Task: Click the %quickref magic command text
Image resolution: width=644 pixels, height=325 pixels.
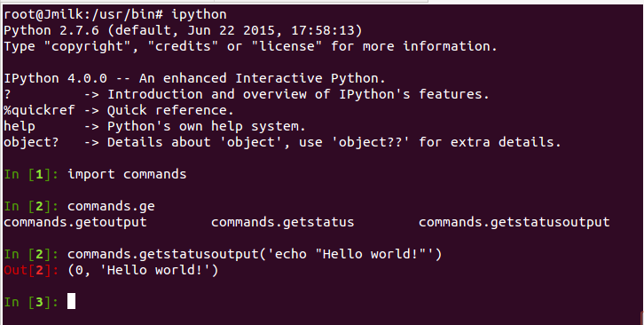Action: tap(39, 110)
